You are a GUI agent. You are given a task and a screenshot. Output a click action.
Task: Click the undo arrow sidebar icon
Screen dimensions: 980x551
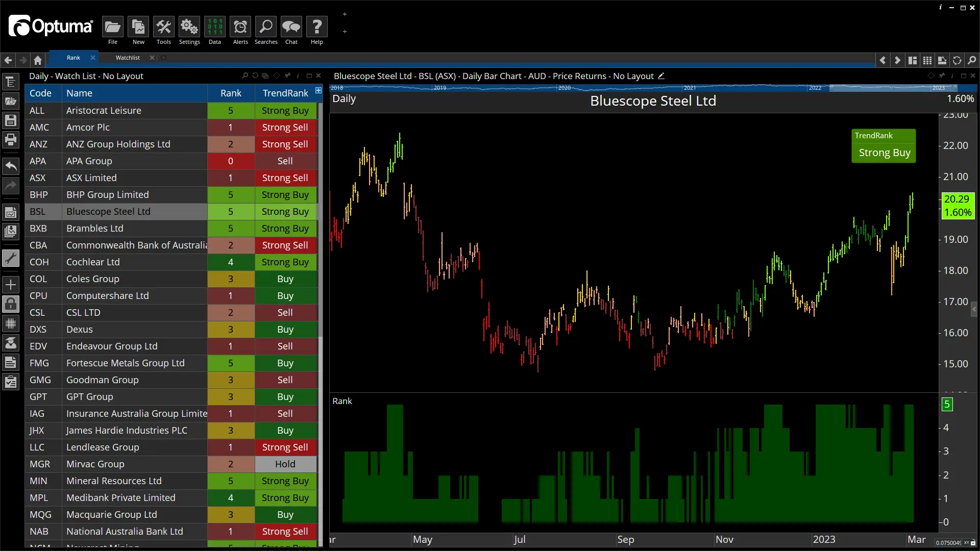click(x=11, y=166)
